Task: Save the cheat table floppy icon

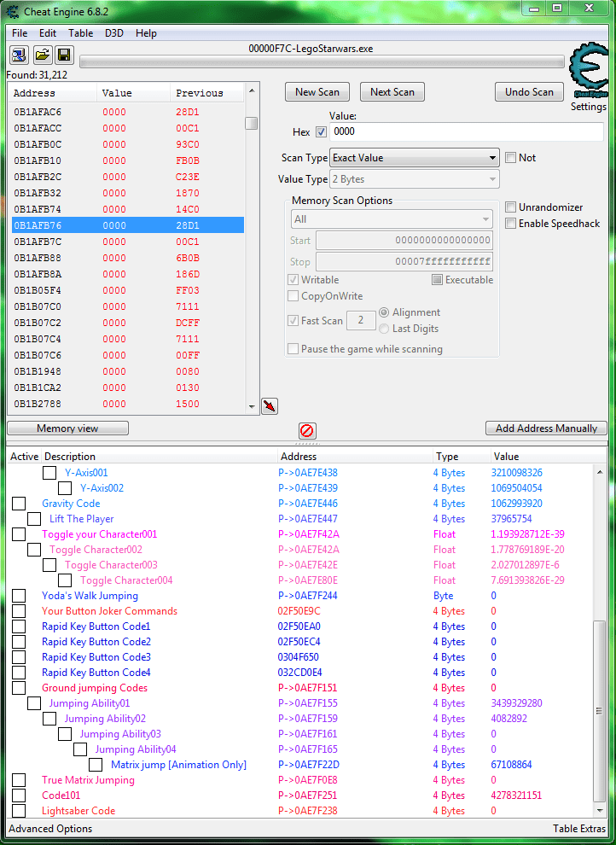Action: 64,55
